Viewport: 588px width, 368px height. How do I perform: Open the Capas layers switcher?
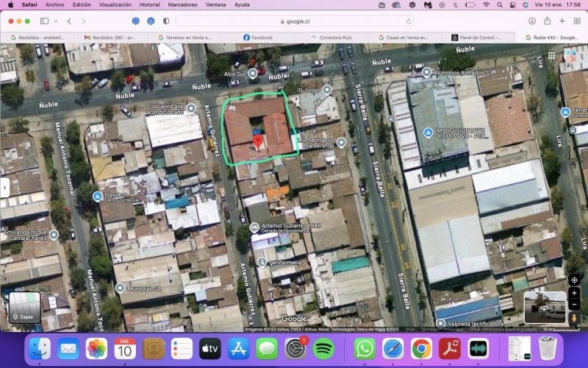[x=25, y=308]
